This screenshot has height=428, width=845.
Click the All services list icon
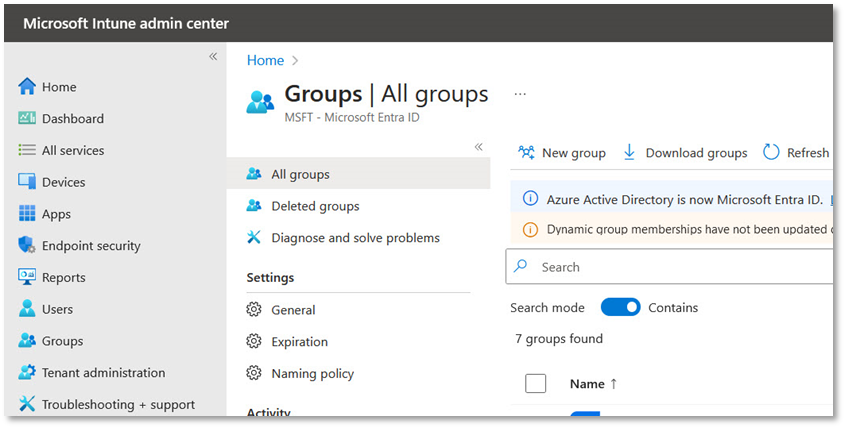click(x=27, y=150)
